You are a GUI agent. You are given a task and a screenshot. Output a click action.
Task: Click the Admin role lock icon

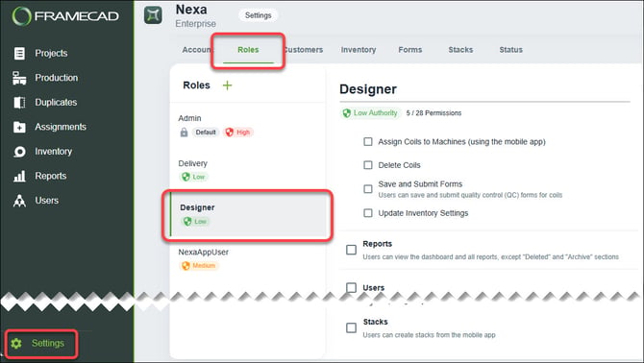pyautogui.click(x=184, y=133)
